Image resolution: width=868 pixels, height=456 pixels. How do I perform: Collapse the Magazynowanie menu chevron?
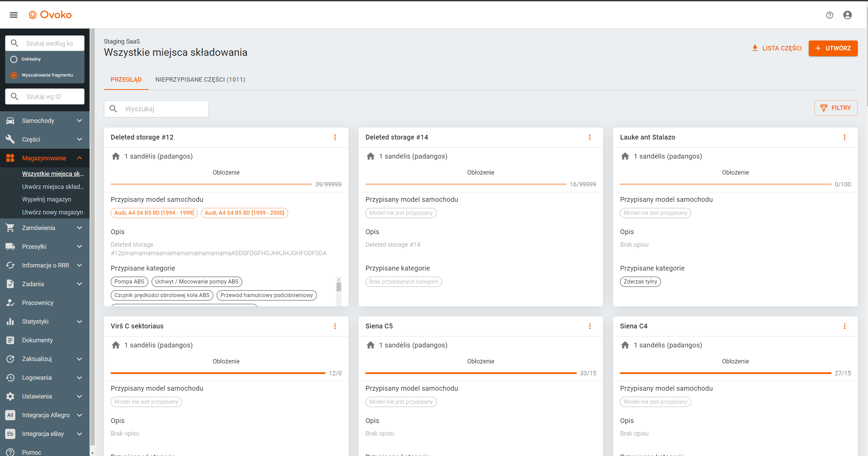79,158
